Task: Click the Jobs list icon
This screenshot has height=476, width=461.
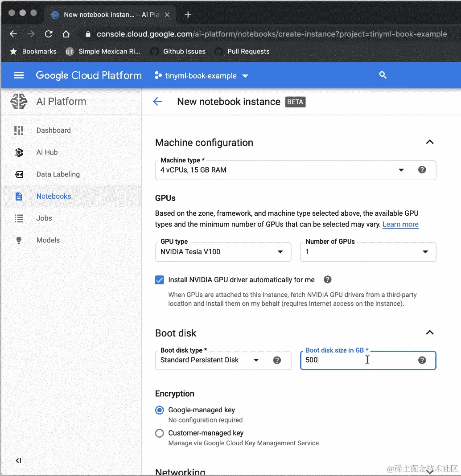Action: point(19,218)
